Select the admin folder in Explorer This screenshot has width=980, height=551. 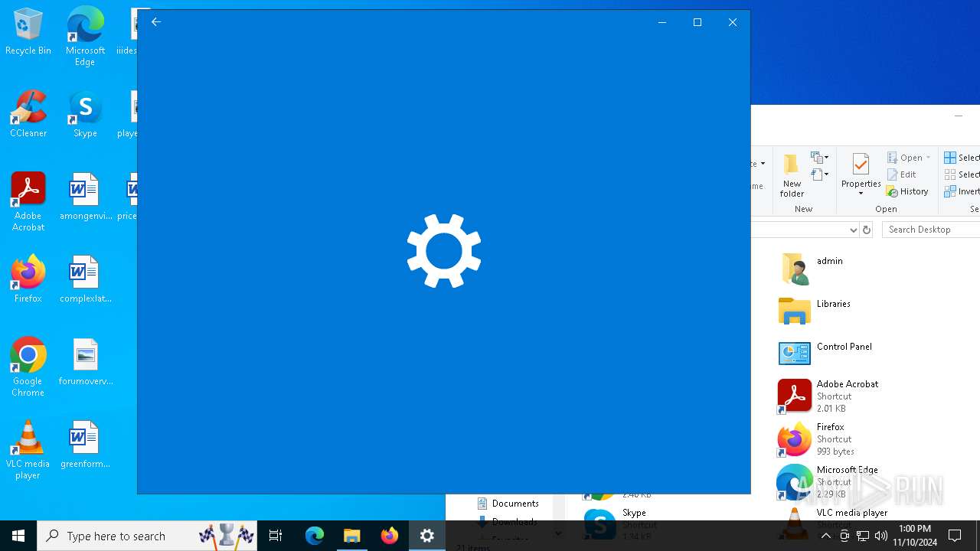click(812, 269)
